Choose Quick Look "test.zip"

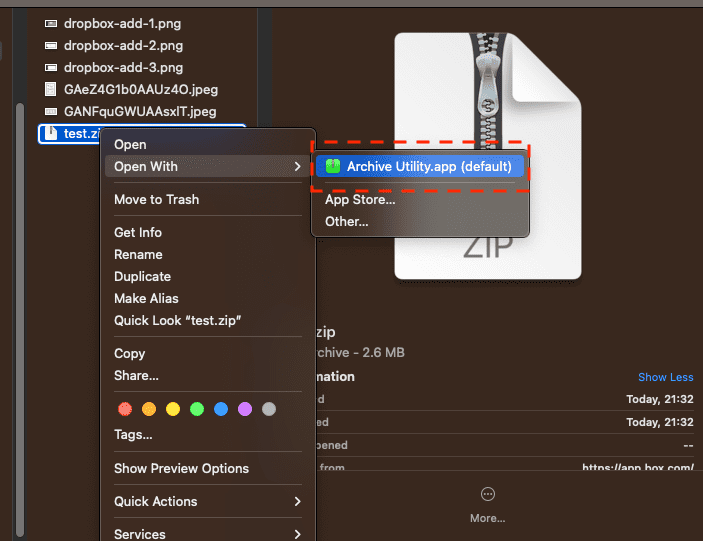(208, 320)
